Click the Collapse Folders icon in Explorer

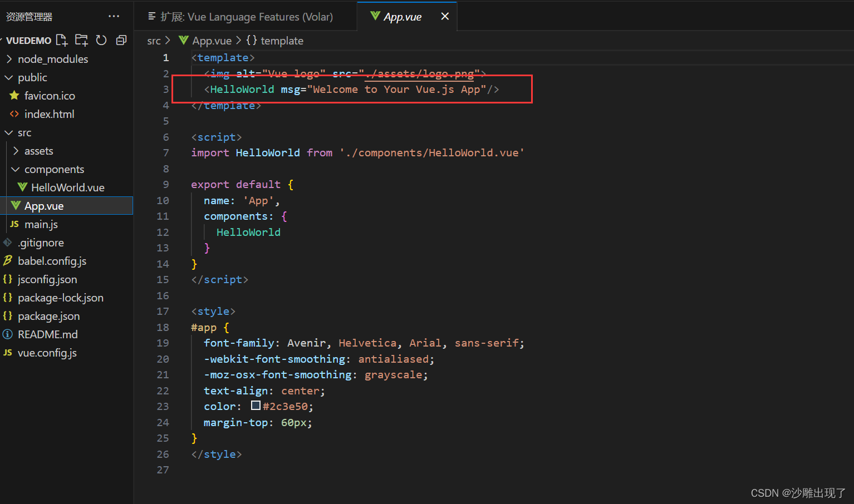click(121, 39)
